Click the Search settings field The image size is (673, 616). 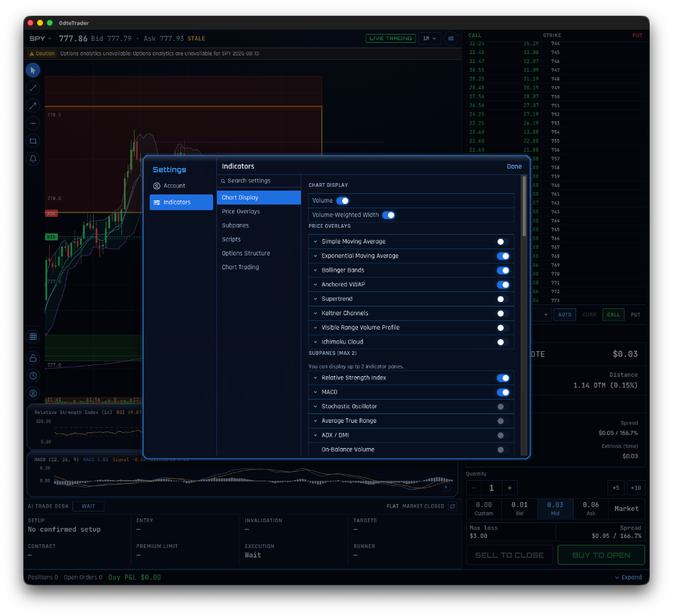[259, 181]
